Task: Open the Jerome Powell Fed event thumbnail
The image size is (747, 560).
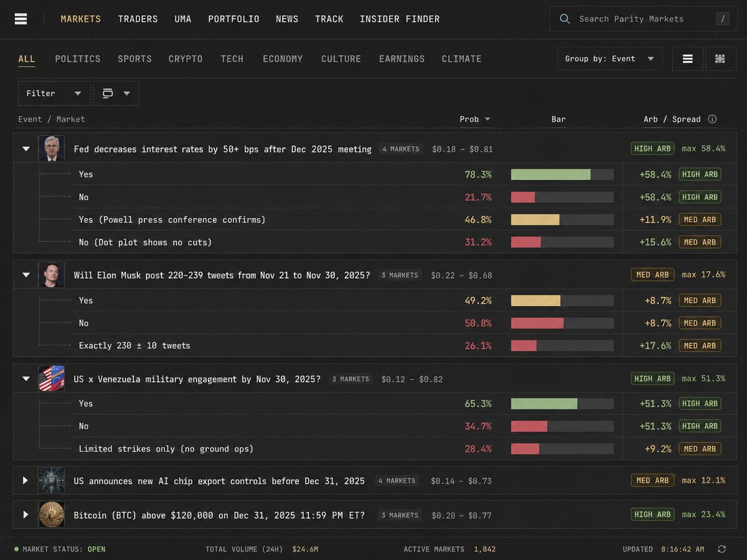Action: [x=51, y=149]
